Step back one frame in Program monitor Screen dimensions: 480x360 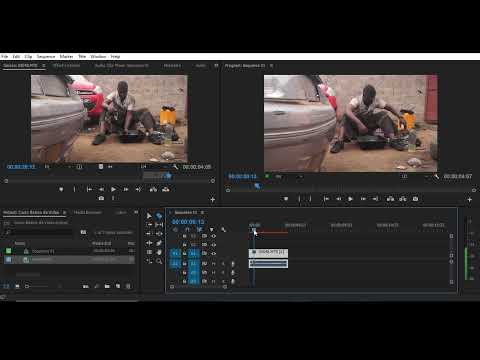point(338,199)
